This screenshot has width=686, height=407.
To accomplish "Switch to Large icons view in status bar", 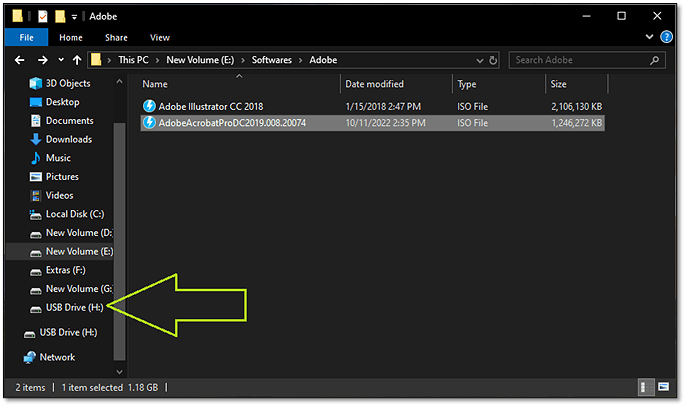I will (x=663, y=387).
